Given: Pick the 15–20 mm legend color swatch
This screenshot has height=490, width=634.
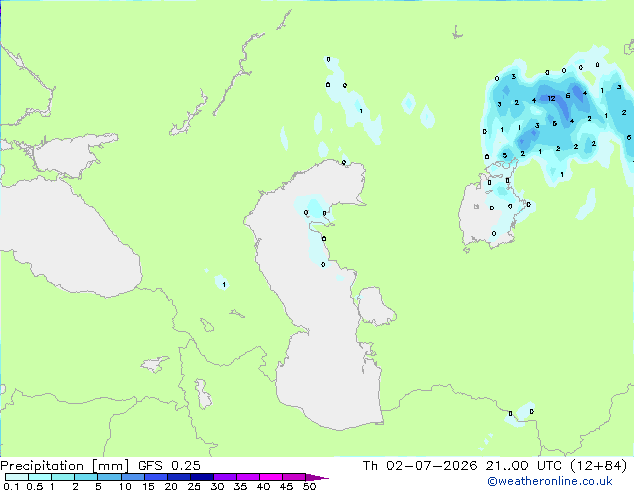Looking at the screenshot, I should 156,477.
